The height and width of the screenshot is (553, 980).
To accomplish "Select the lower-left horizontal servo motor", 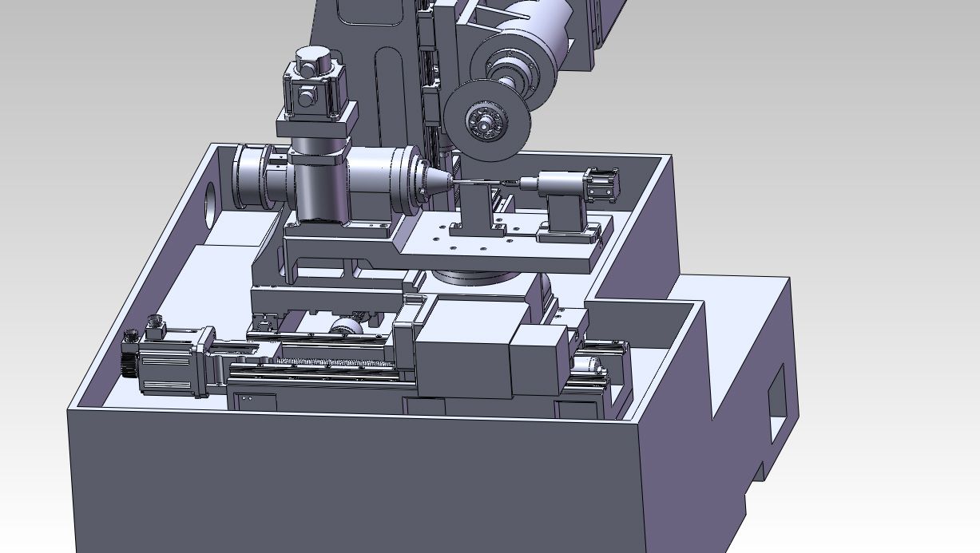I will [x=164, y=363].
